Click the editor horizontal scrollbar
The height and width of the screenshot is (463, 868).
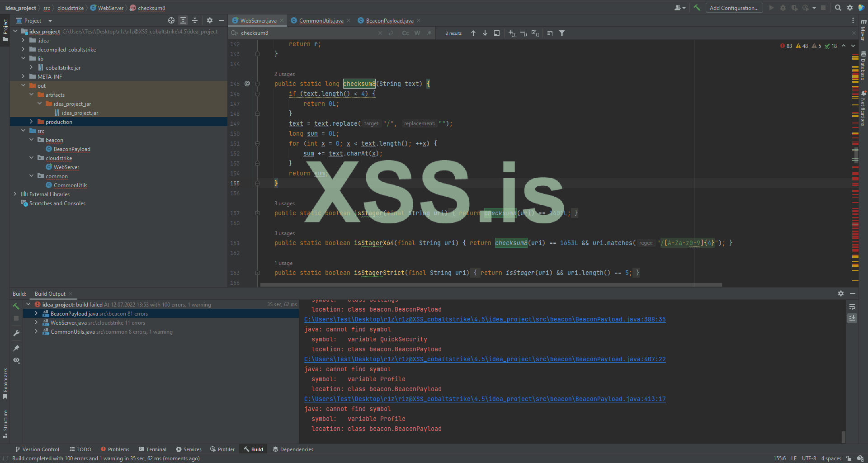491,285
